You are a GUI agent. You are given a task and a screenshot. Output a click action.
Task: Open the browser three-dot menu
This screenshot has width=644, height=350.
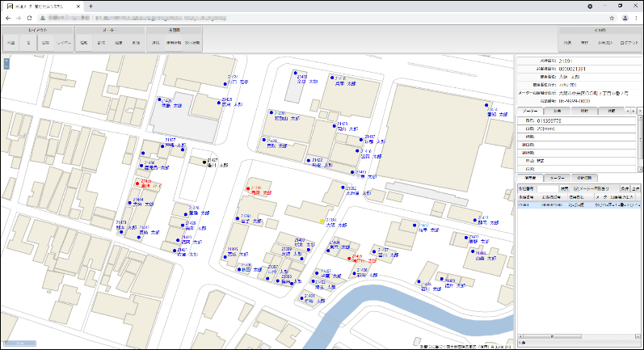coord(637,18)
